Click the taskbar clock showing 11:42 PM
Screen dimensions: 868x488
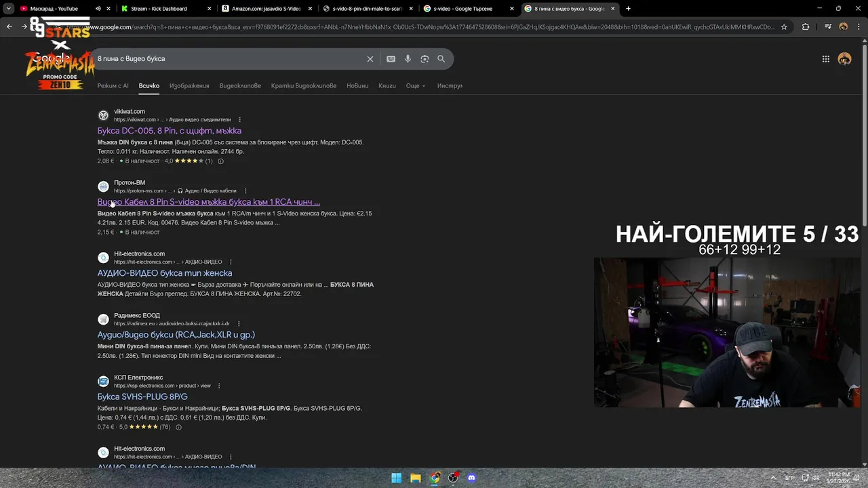[x=839, y=478]
